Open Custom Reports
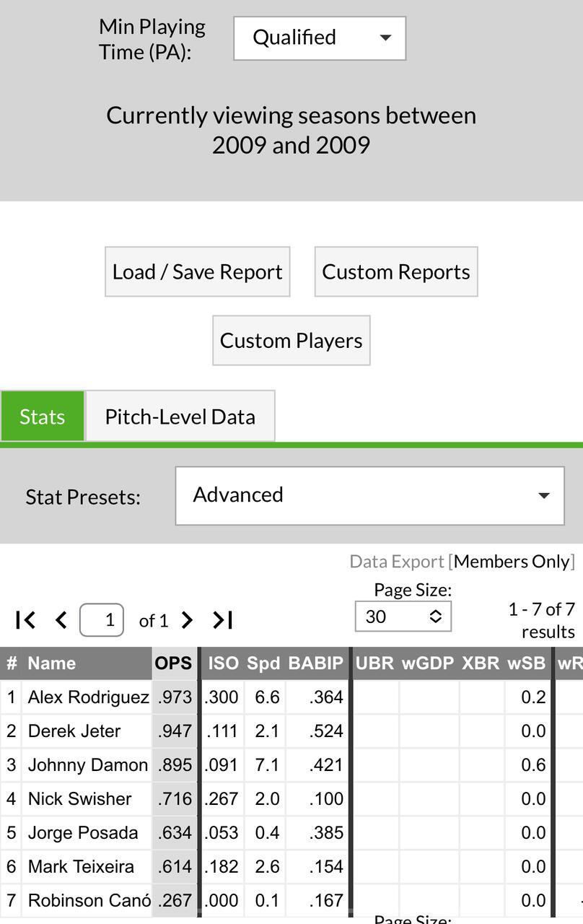The height and width of the screenshot is (924, 583). (x=395, y=272)
